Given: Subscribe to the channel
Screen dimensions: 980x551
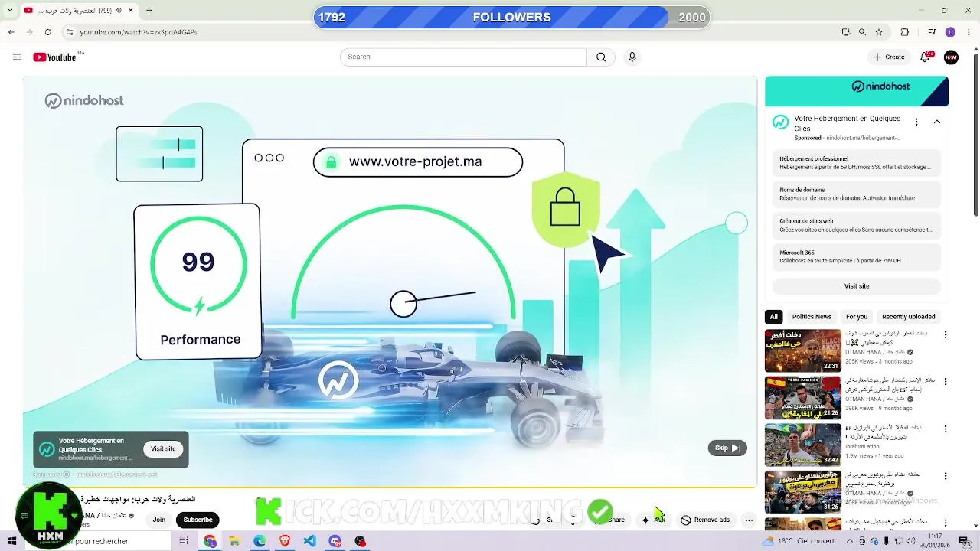Looking at the screenshot, I should 198,520.
